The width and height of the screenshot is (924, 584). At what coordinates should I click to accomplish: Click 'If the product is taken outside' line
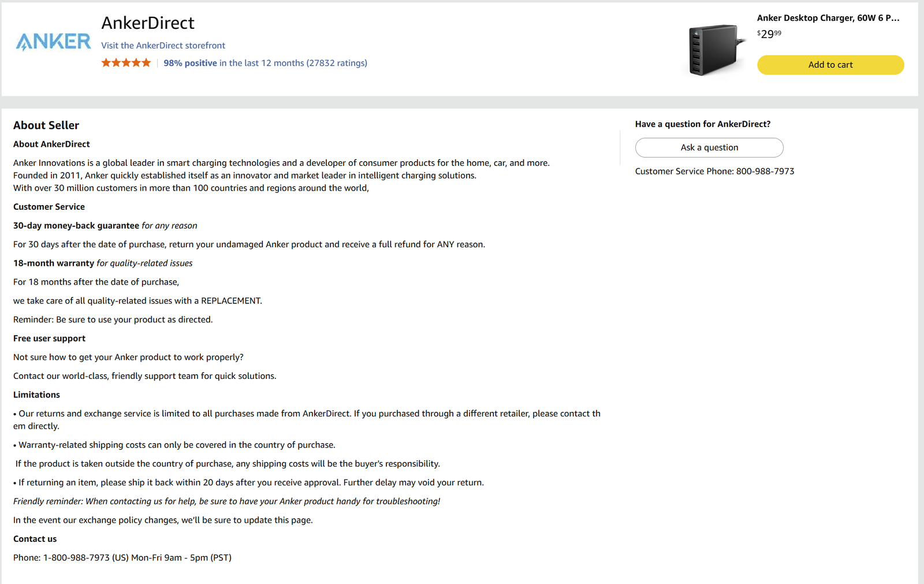228,464
